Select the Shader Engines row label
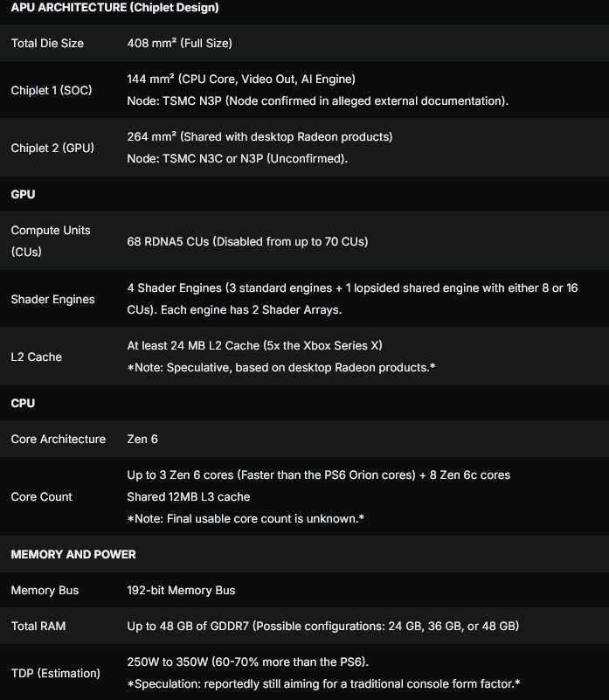The width and height of the screenshot is (609, 700). [52, 299]
